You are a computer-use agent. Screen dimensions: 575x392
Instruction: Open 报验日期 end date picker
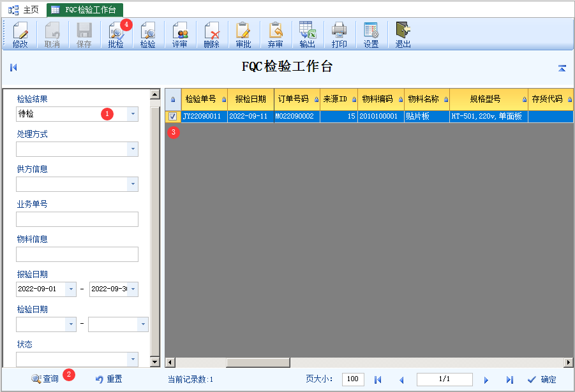(x=133, y=289)
